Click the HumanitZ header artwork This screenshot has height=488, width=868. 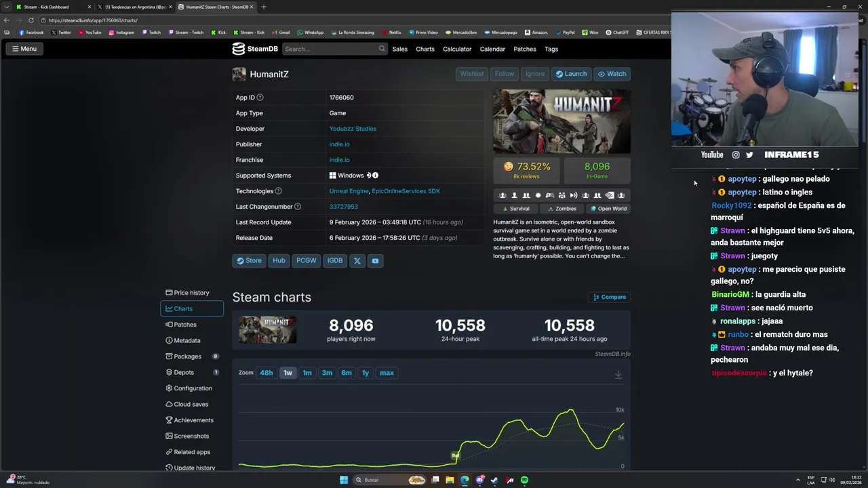561,121
